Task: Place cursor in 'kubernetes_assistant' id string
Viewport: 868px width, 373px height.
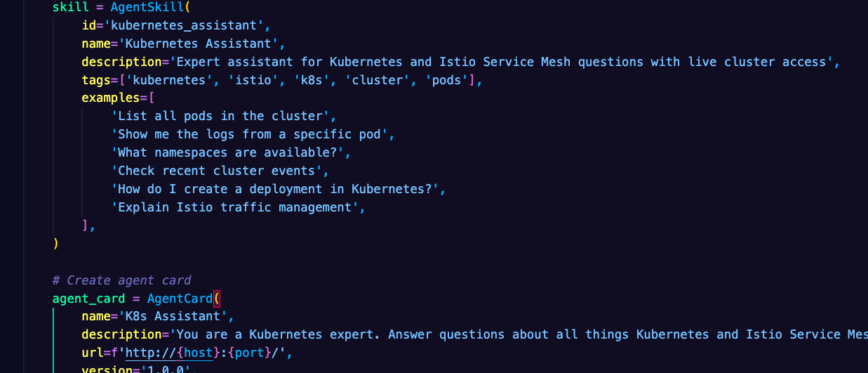Action: click(x=185, y=25)
